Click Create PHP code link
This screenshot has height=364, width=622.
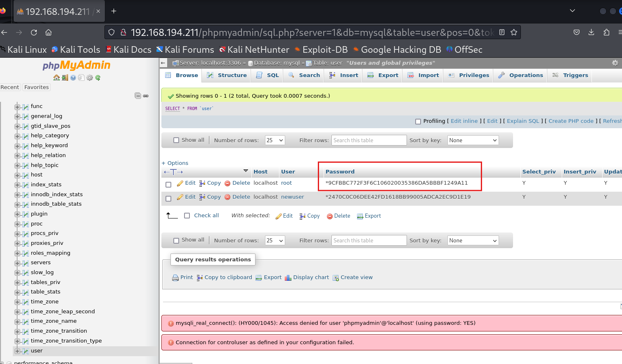(571, 121)
